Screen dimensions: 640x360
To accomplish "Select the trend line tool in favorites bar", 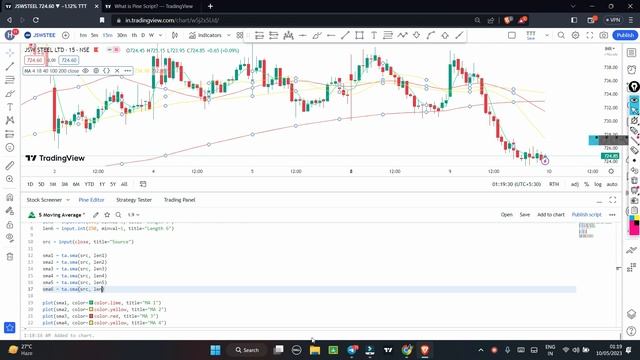I will tap(345, 36).
